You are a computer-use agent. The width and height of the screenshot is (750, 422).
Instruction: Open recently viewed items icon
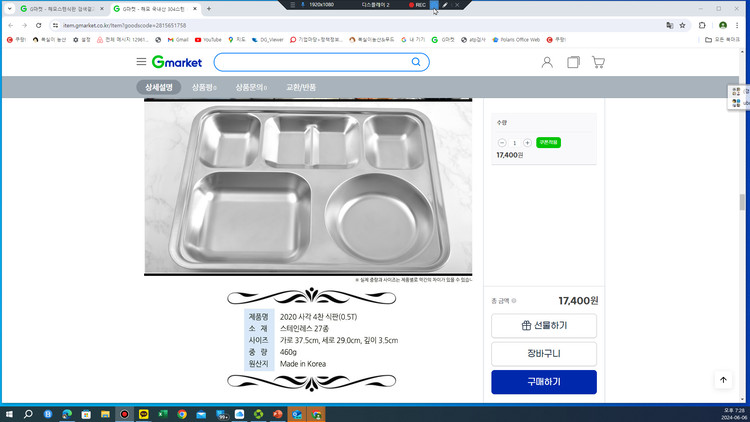[x=573, y=62]
